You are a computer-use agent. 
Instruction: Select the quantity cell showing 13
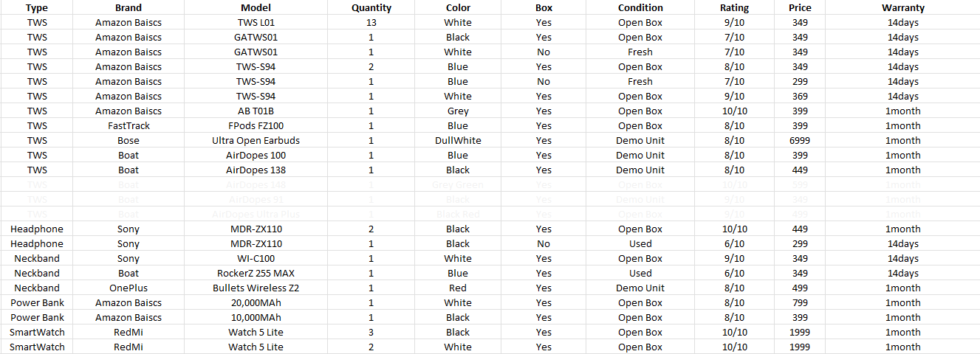click(x=371, y=22)
